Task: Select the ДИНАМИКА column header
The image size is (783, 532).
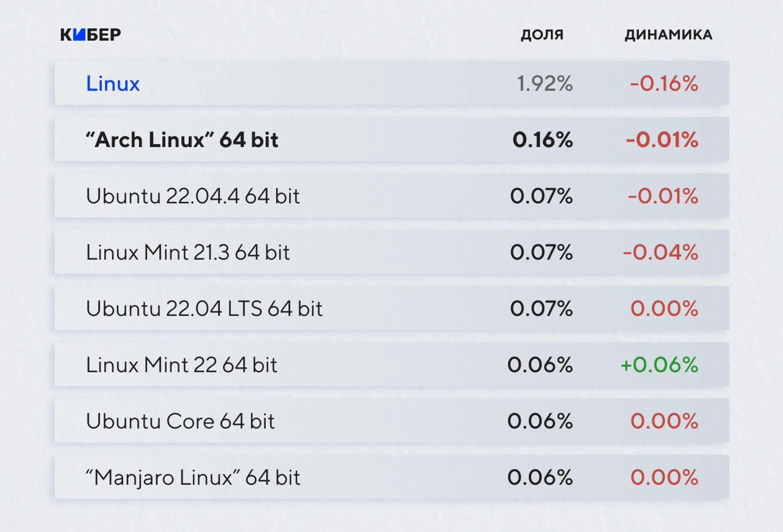Action: pos(668,35)
